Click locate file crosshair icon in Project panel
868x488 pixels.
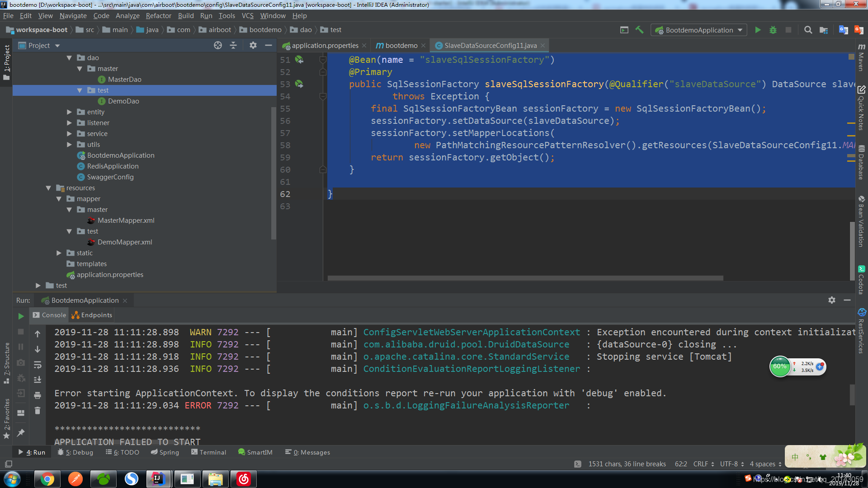(218, 45)
